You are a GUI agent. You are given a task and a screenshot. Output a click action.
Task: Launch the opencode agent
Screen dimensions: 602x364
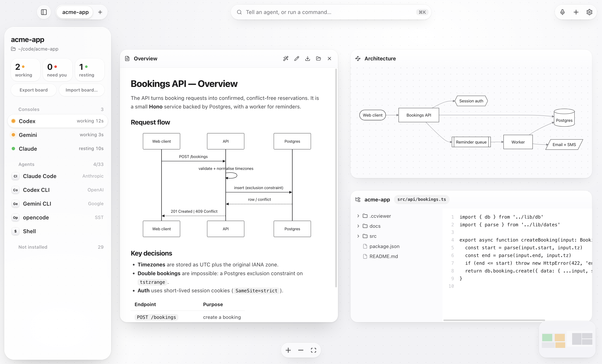(x=58, y=218)
